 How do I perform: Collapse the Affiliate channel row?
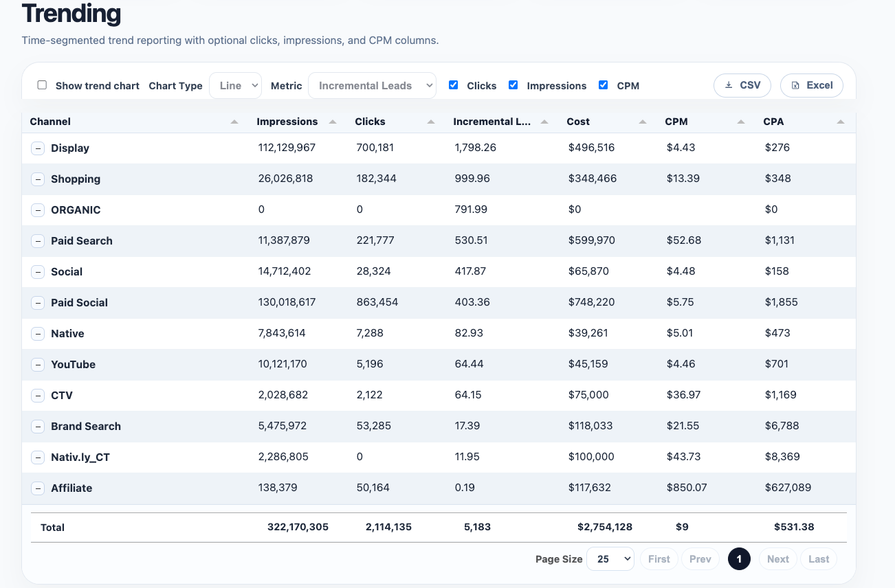[x=38, y=488]
